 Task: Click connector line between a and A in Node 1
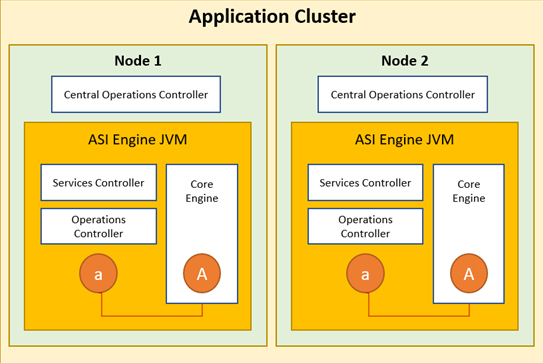pos(152,316)
